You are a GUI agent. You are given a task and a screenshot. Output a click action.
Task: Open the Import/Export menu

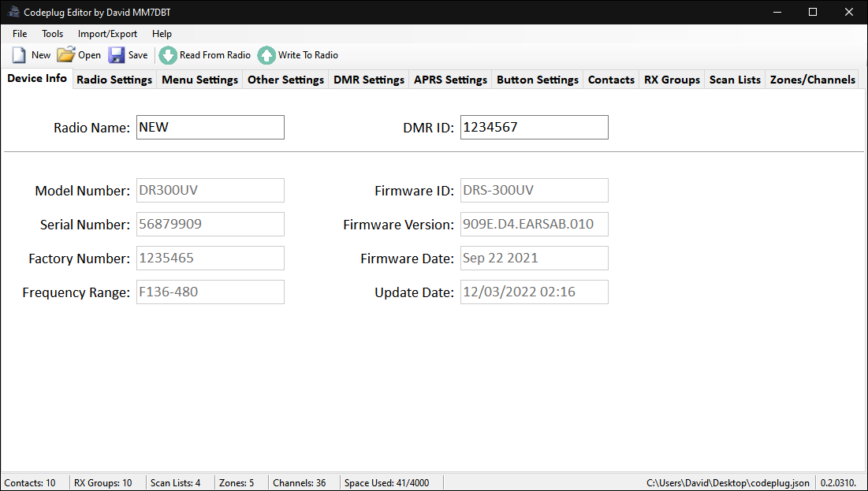107,34
